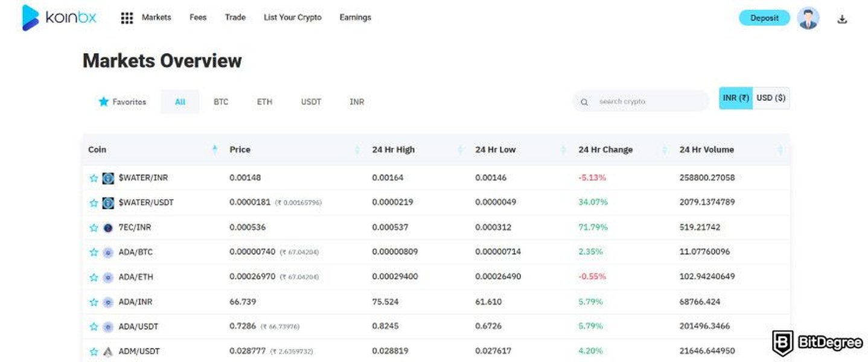Click the search magnifier icon

click(x=584, y=102)
